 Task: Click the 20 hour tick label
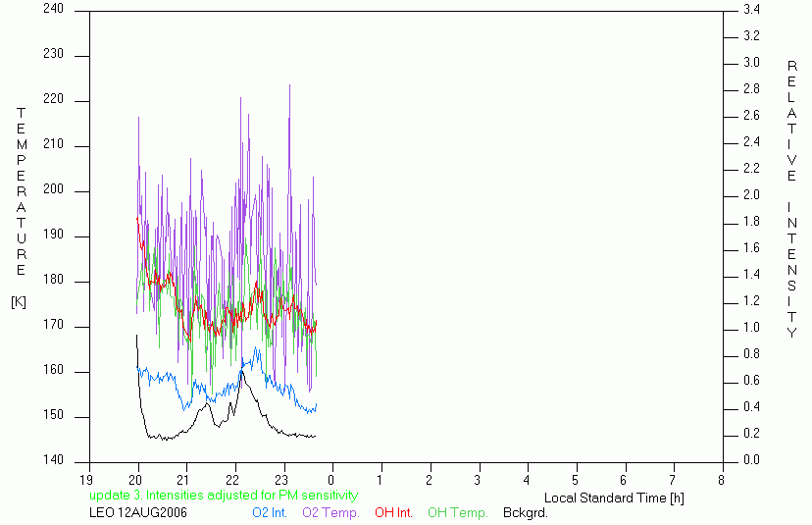tap(135, 480)
